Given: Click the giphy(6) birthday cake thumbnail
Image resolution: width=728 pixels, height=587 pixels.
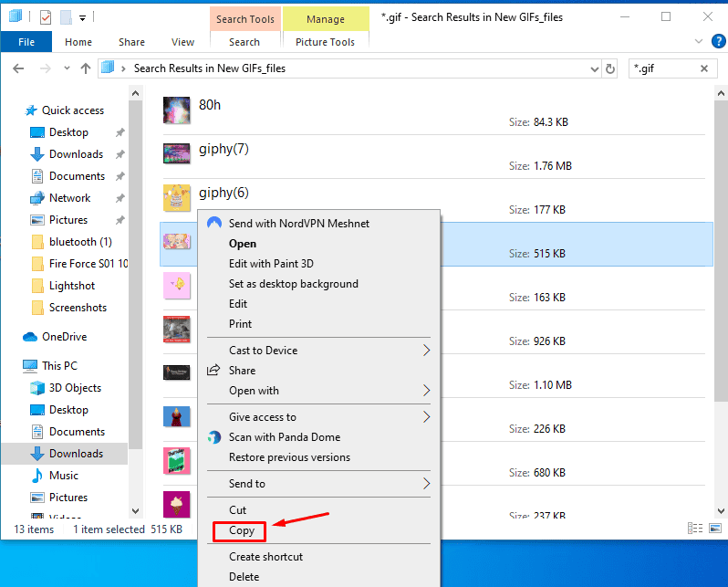Looking at the screenshot, I should 176,197.
